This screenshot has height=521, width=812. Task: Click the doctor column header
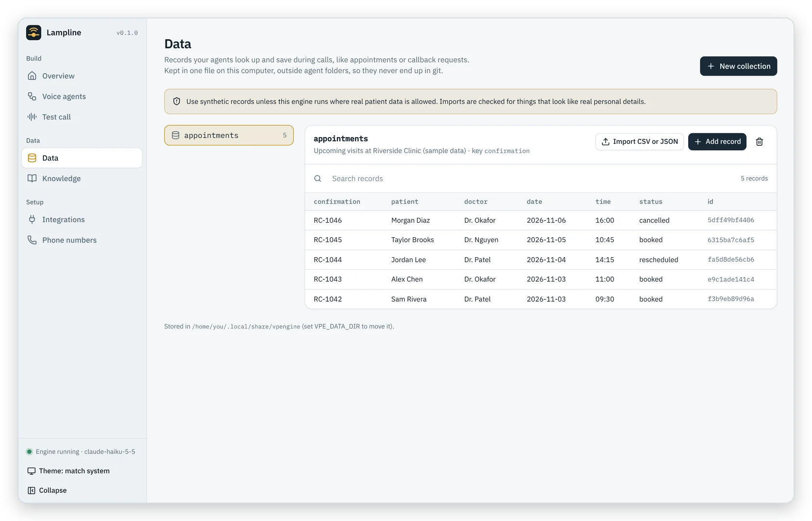476,202
